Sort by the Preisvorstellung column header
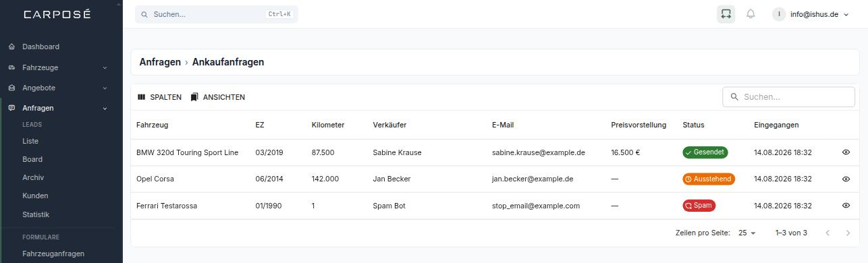Viewport: 868px width, 263px height. pyautogui.click(x=639, y=125)
